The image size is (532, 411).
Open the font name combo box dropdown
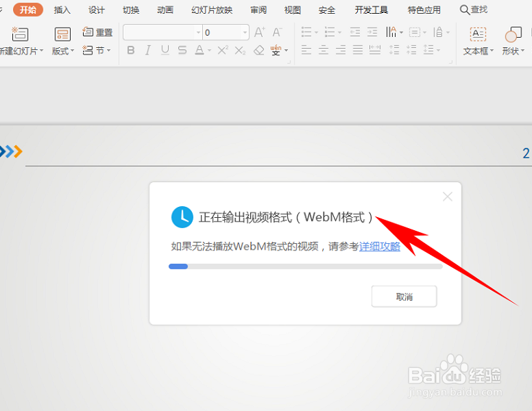(x=199, y=33)
